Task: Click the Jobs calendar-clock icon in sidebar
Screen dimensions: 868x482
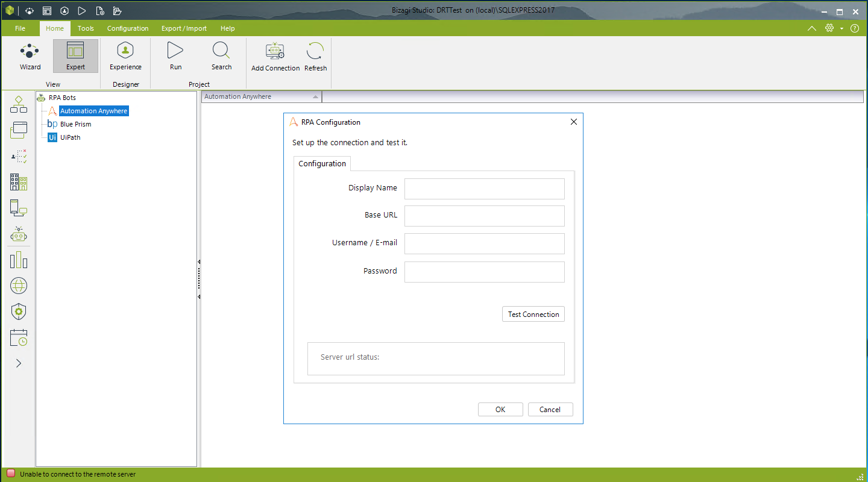Action: click(x=19, y=337)
